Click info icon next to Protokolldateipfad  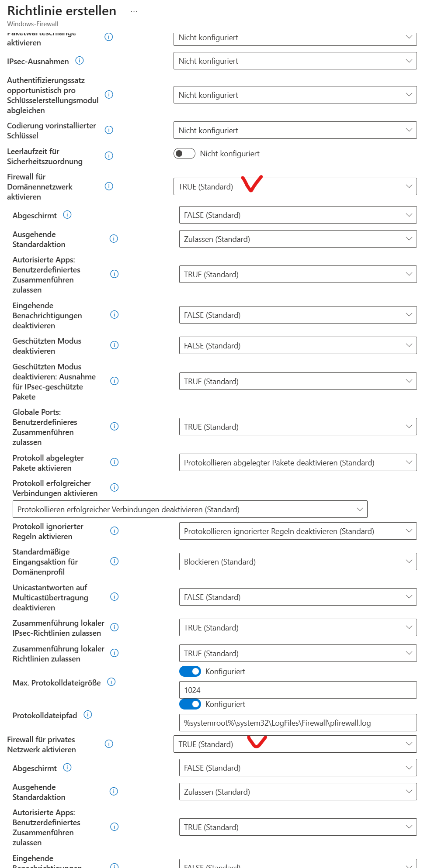tap(88, 715)
